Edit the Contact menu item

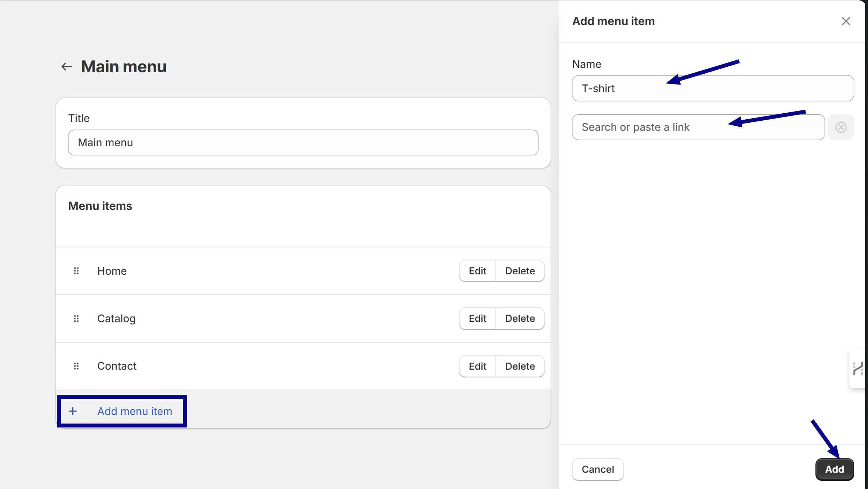[x=477, y=366]
